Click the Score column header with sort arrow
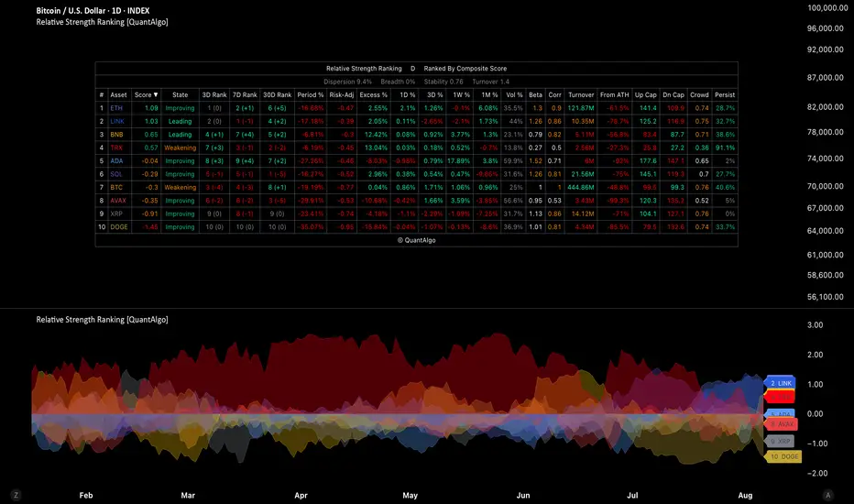The height and width of the screenshot is (504, 854). 146,94
